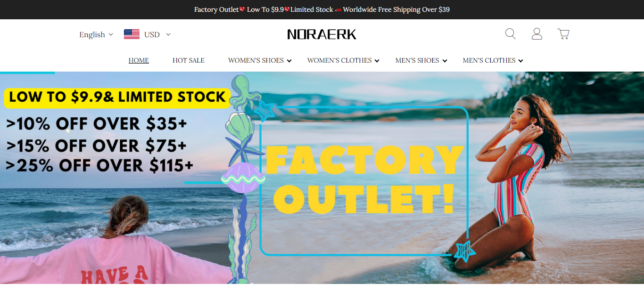The image size is (644, 299).
Task: Click the Low To $9.9 yellow banner label
Action: (x=117, y=97)
